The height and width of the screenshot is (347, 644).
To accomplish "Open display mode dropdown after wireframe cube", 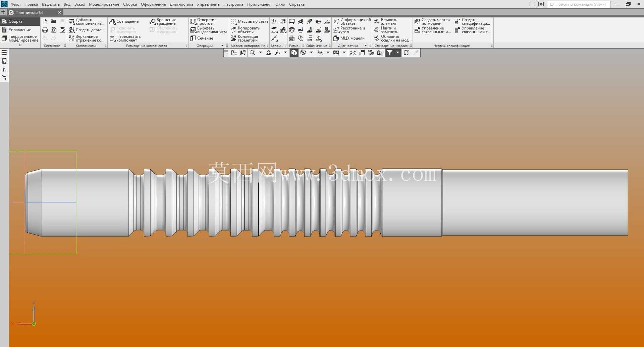I will (x=311, y=53).
